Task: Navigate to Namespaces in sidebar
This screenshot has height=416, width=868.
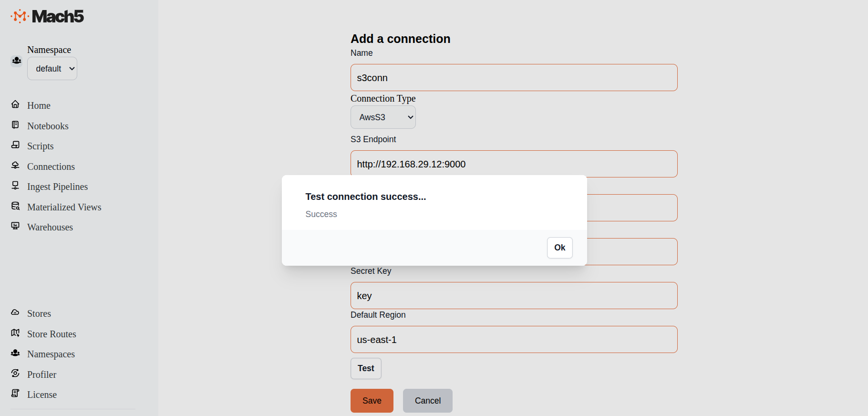Action: coord(51,354)
